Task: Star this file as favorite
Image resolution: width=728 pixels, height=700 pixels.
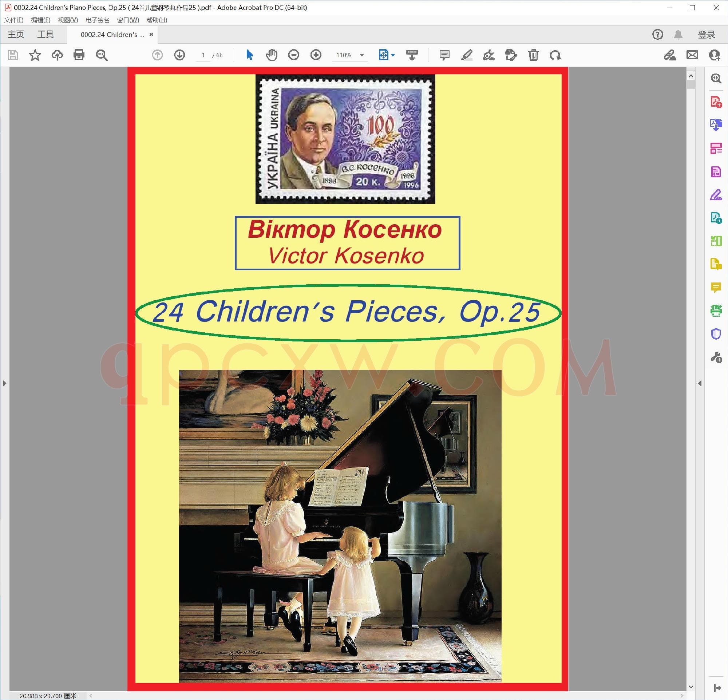Action: pos(35,55)
